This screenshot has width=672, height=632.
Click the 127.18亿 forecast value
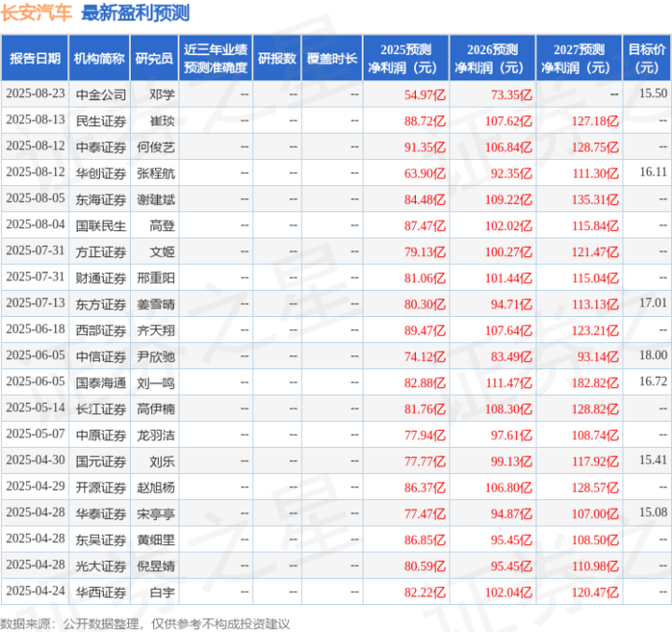click(x=595, y=122)
